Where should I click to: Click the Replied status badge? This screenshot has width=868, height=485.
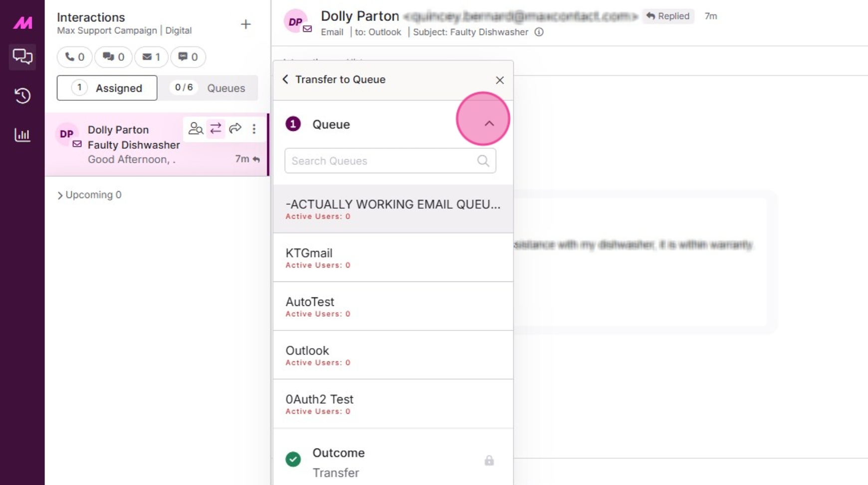[x=668, y=16]
